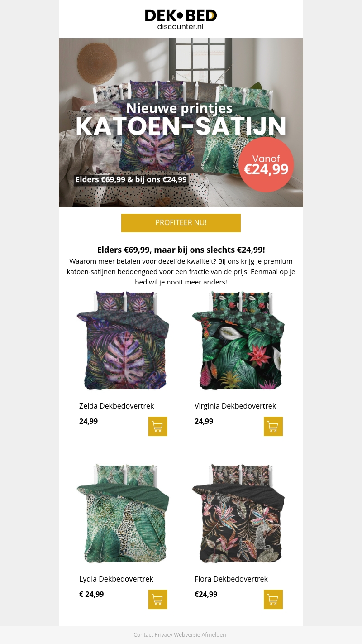
Task: Open the Virginia duvet cover image
Action: pyautogui.click(x=238, y=341)
